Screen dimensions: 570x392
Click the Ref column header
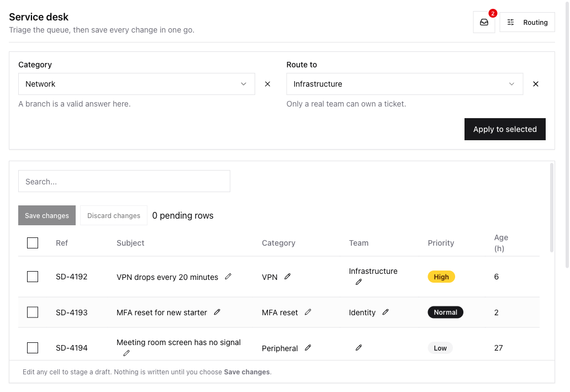62,243
